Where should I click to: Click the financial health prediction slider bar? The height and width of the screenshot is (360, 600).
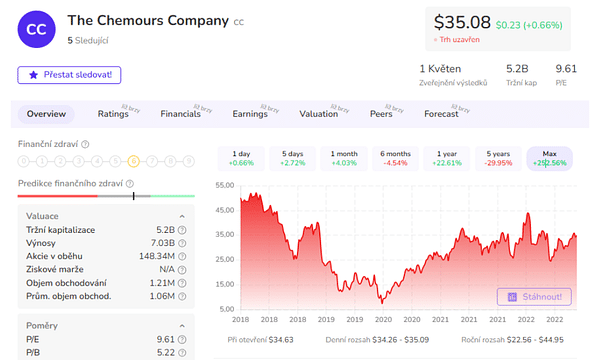tap(106, 196)
